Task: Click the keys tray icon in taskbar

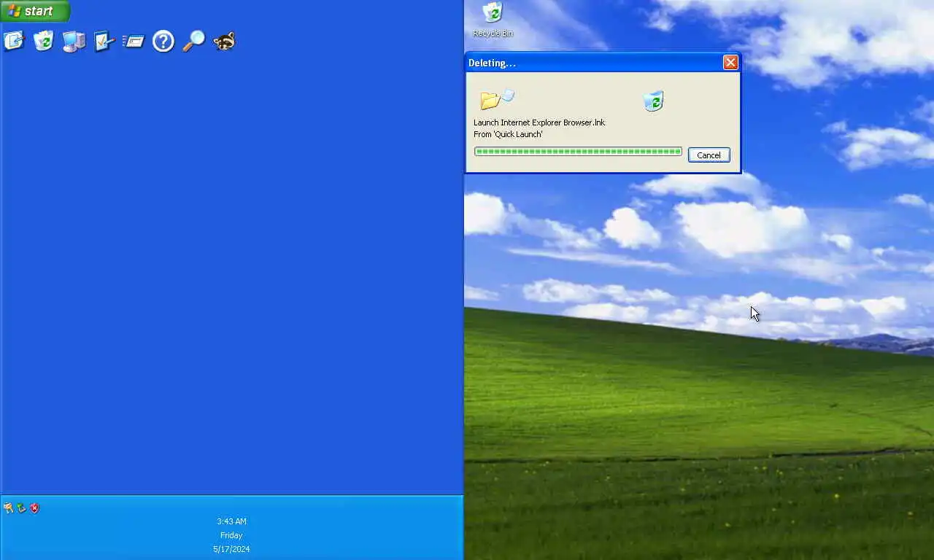Action: pyautogui.click(x=8, y=508)
